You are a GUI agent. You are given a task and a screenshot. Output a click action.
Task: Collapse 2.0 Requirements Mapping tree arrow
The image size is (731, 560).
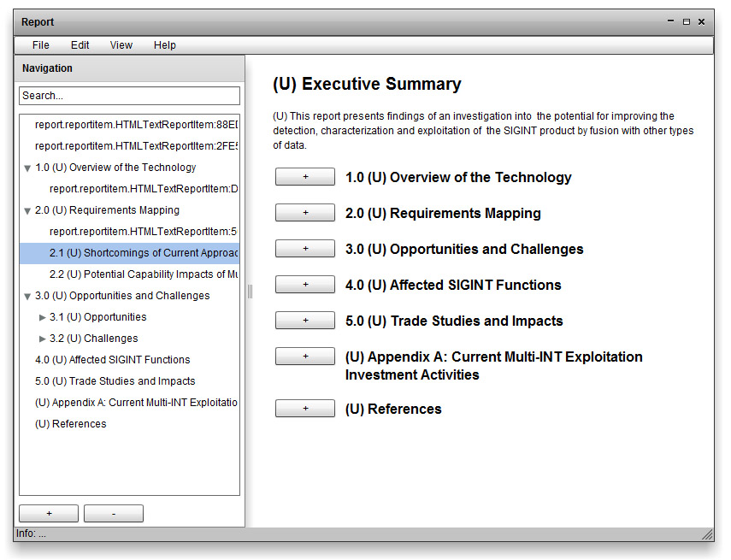click(28, 211)
